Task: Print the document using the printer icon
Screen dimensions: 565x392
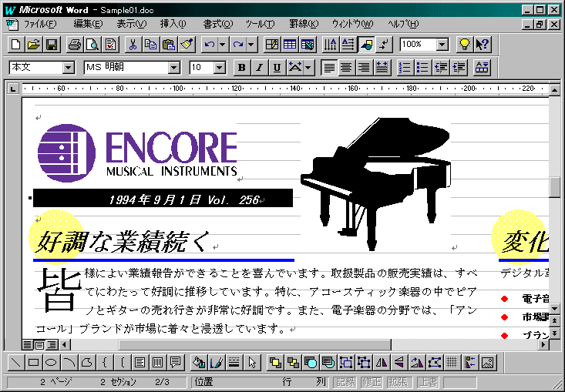Action: [75, 45]
